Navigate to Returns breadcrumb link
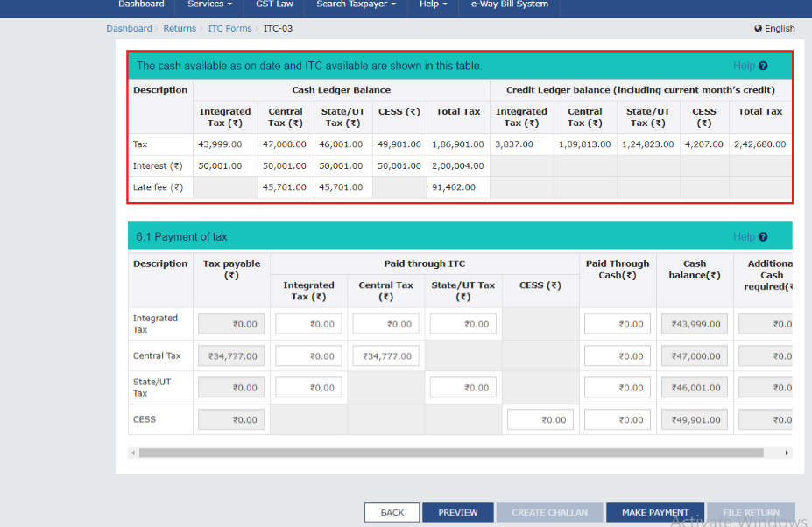Image resolution: width=812 pixels, height=527 pixels. [x=180, y=29]
